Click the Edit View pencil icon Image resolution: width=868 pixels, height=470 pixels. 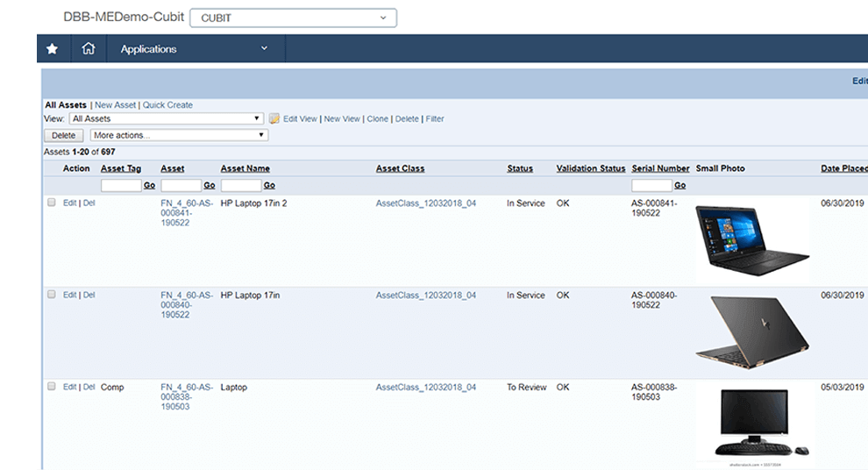tap(274, 118)
